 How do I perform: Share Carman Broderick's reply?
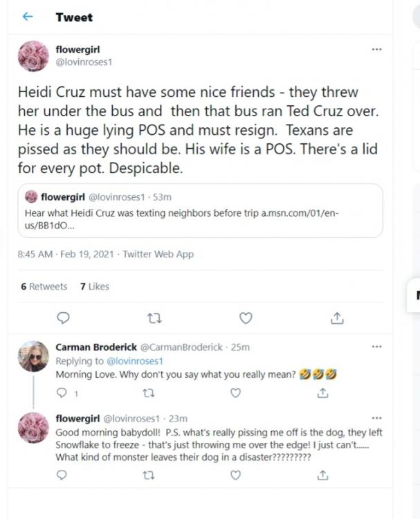[322, 393]
